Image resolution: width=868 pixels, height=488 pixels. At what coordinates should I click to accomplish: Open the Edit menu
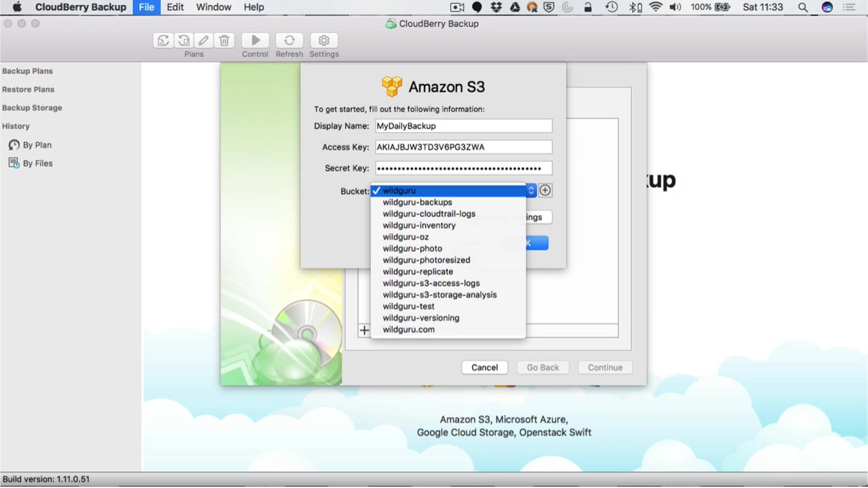175,7
